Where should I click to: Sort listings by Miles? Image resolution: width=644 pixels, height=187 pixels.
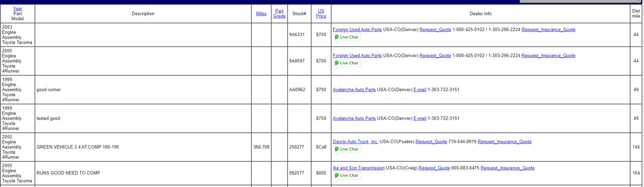click(261, 14)
